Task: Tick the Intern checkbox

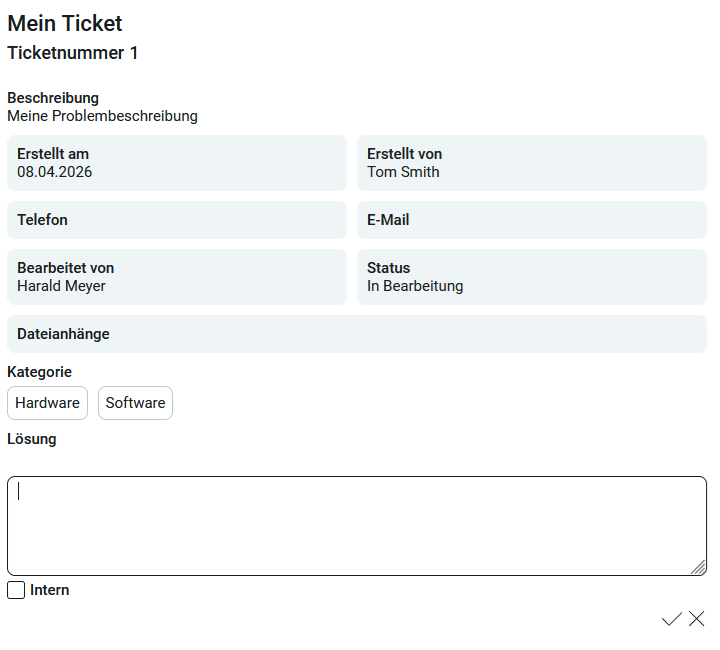Action: pos(16,590)
